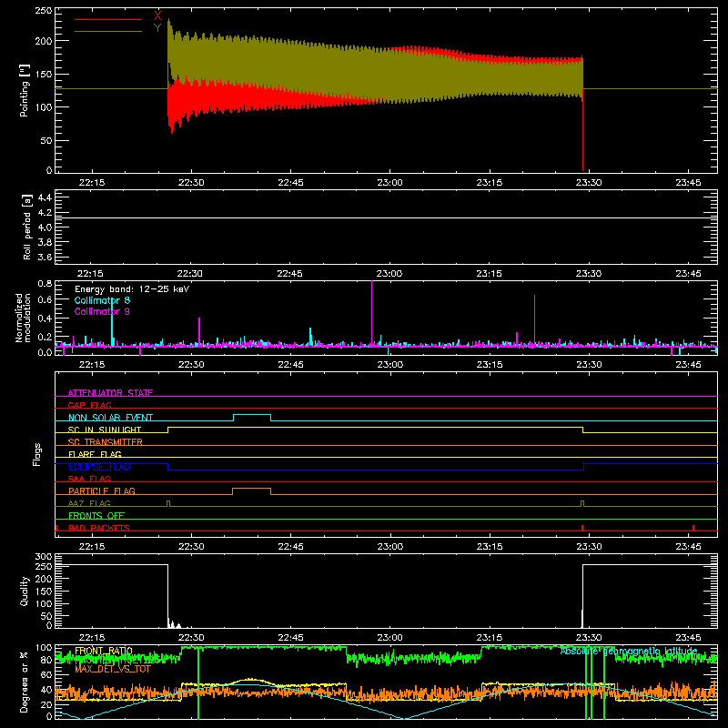Click the 250 value on Pointing axis

pyautogui.click(x=44, y=11)
